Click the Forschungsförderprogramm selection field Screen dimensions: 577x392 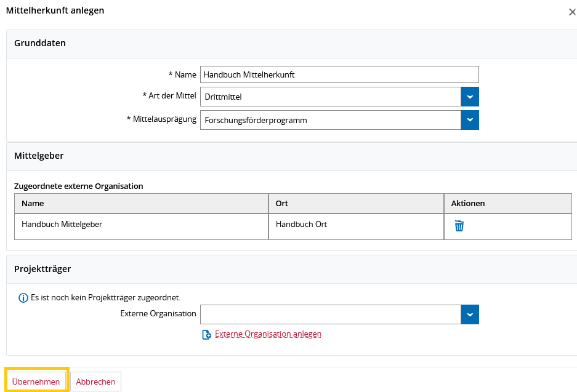click(x=331, y=120)
